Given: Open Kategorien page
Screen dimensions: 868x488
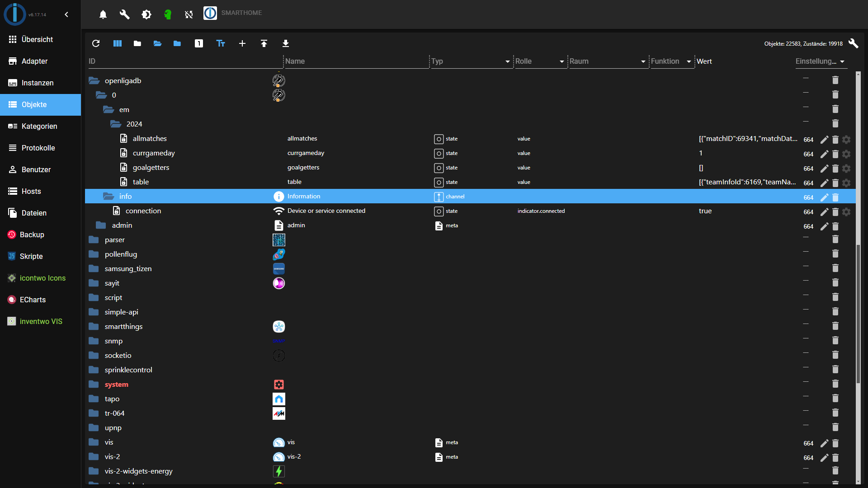Looking at the screenshot, I should [x=40, y=126].
